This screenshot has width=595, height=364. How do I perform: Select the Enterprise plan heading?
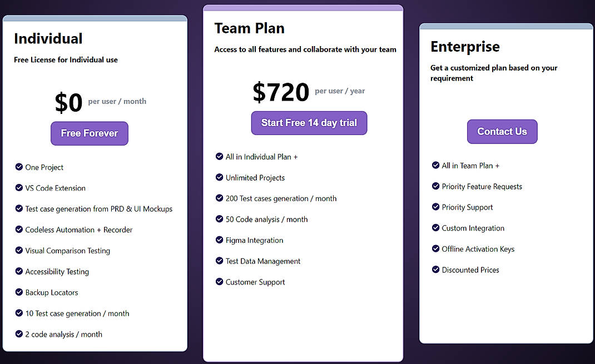[x=465, y=47]
